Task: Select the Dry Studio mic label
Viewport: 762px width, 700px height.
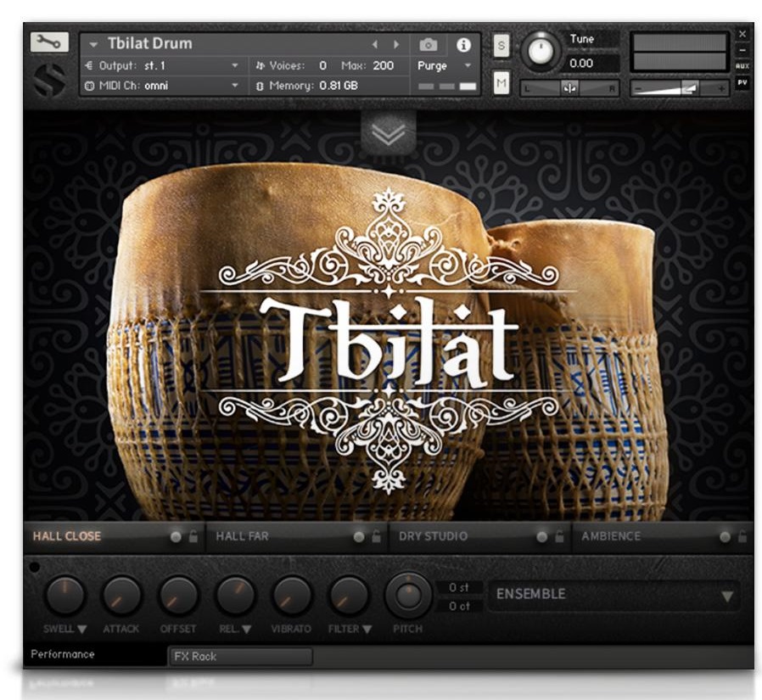Action: [x=433, y=536]
